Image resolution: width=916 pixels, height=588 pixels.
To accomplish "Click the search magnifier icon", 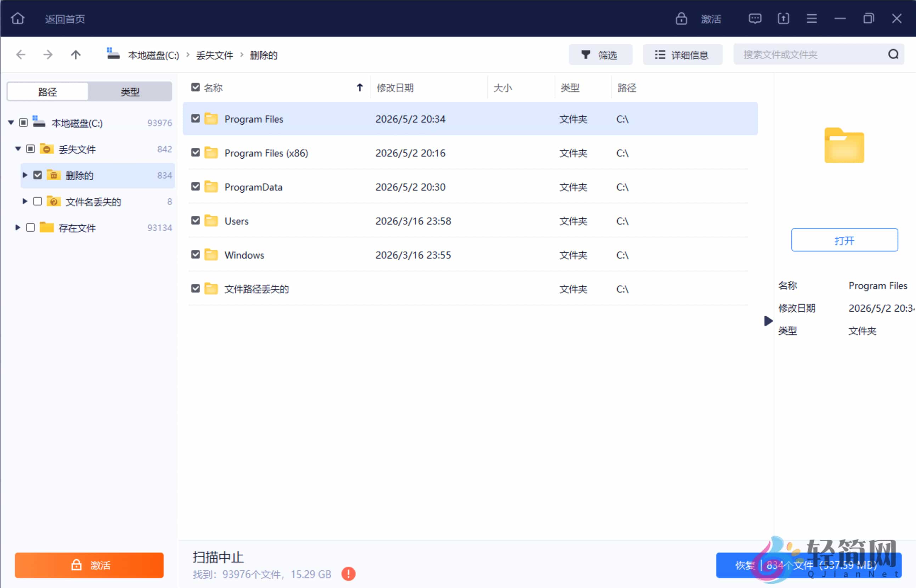I will click(893, 54).
